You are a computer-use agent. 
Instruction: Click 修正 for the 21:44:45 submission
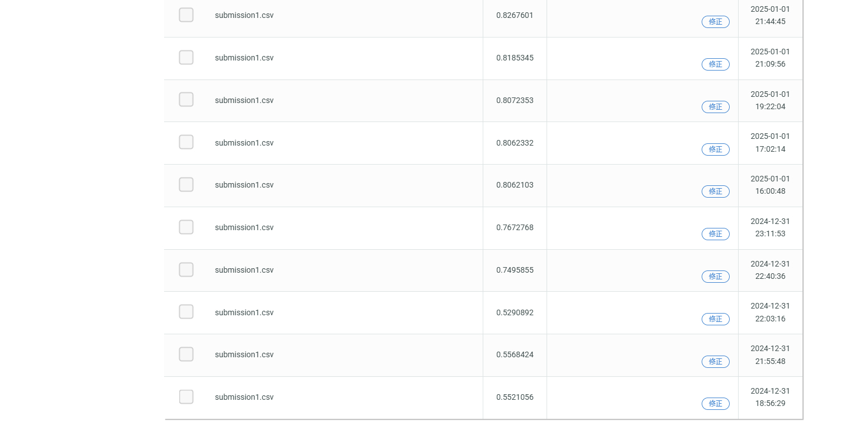[715, 22]
